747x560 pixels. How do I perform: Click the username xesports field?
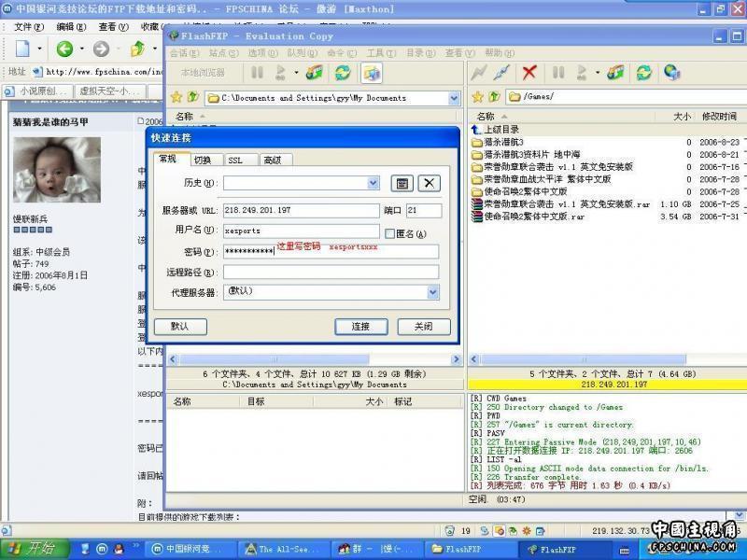[301, 231]
